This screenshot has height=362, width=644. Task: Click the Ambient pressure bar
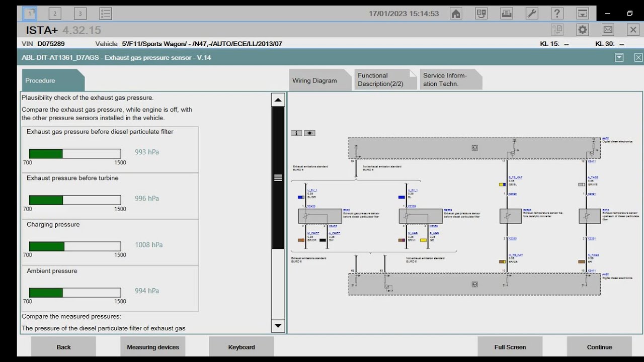click(x=75, y=293)
